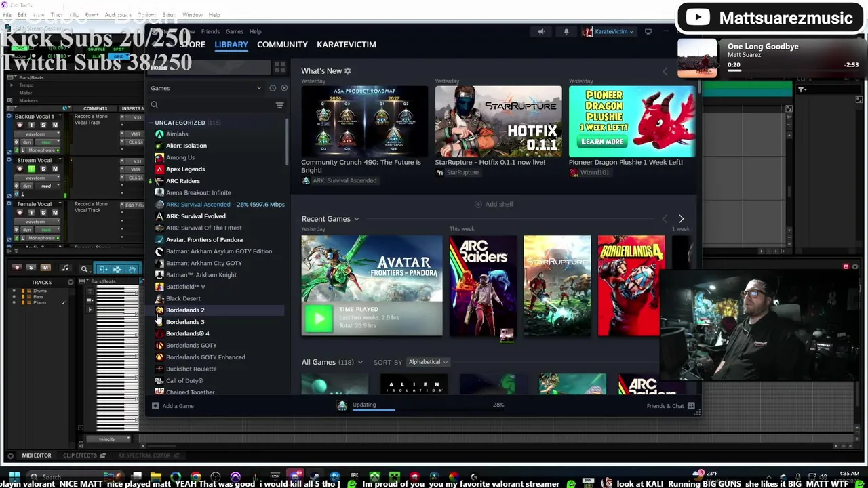Open Chrome from the Windows taskbar

(x=196, y=477)
